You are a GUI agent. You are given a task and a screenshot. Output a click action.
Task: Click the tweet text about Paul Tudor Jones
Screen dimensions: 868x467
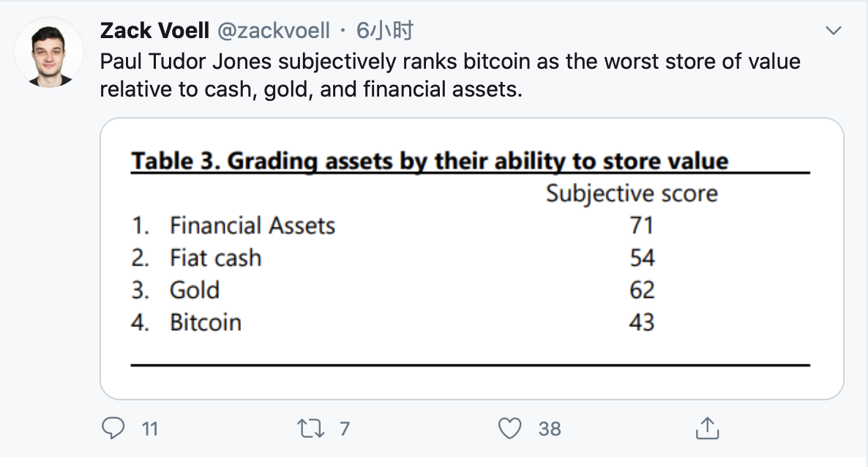click(x=450, y=75)
